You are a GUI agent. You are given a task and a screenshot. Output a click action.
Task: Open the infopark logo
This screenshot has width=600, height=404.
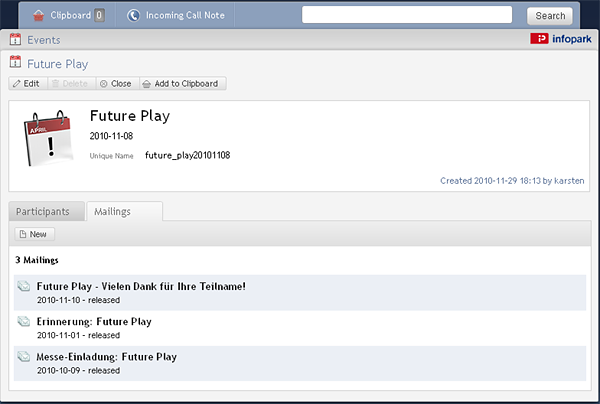point(561,39)
